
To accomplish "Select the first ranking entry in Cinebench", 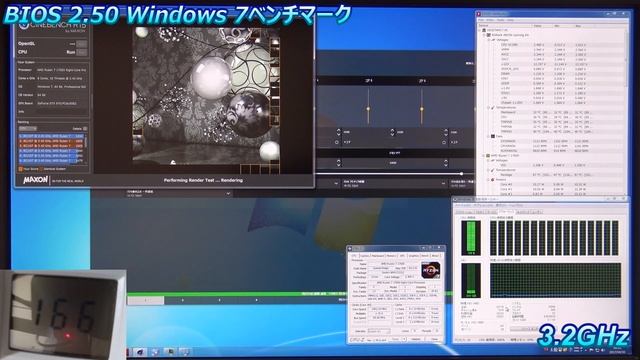I will point(51,136).
